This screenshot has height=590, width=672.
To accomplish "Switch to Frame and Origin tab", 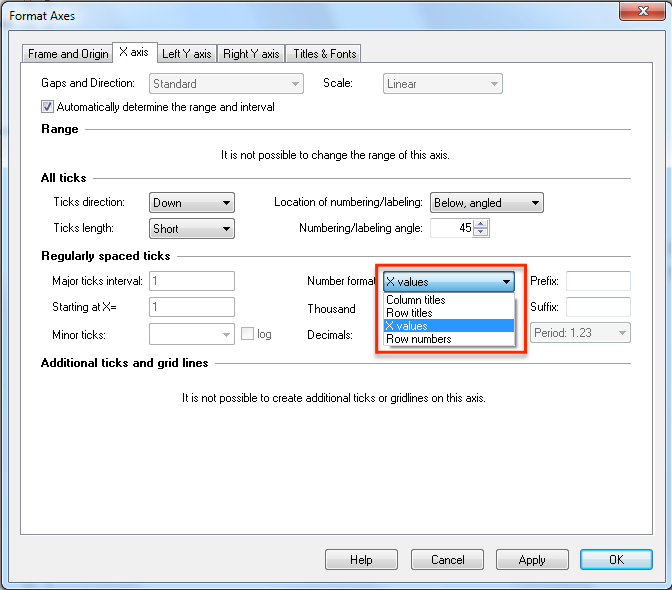I will tap(68, 54).
